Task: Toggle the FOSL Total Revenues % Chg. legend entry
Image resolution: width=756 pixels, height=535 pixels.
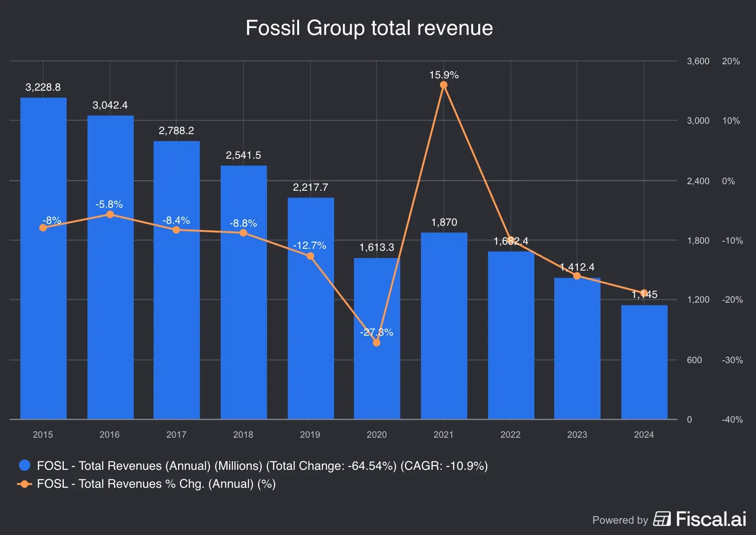Action: [156, 484]
